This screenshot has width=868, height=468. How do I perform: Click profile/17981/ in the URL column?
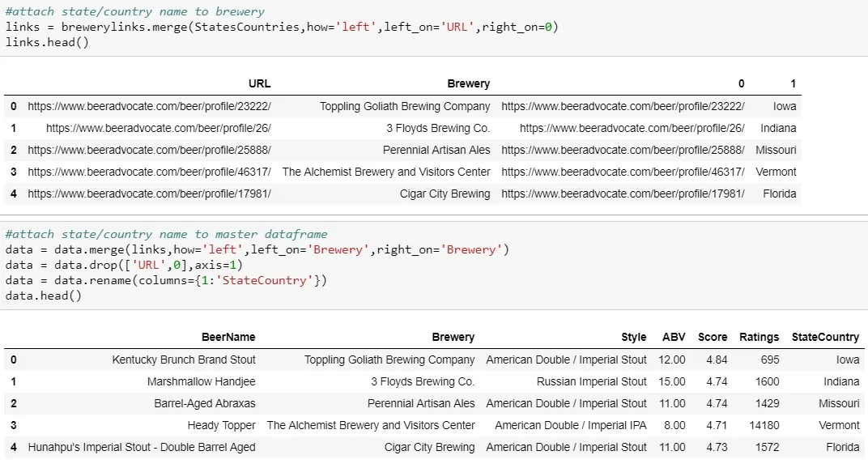[x=150, y=194]
